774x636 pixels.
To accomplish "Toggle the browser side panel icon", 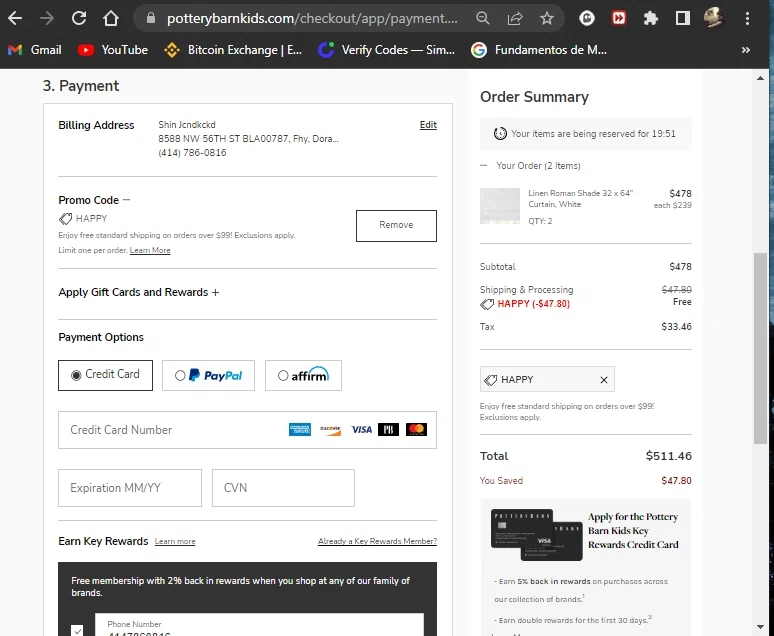I will coord(683,19).
